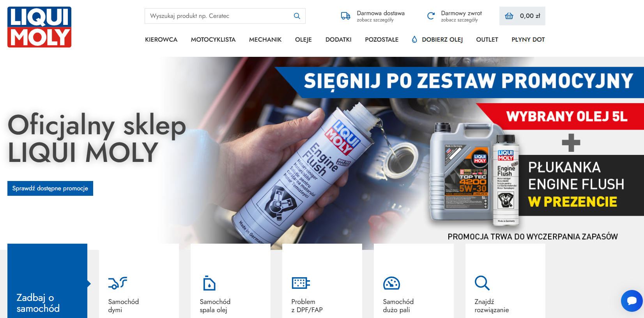Screen dimensions: 644x318
Task: Click the oil drop icon by Dobierz Olej
Action: 414,39
